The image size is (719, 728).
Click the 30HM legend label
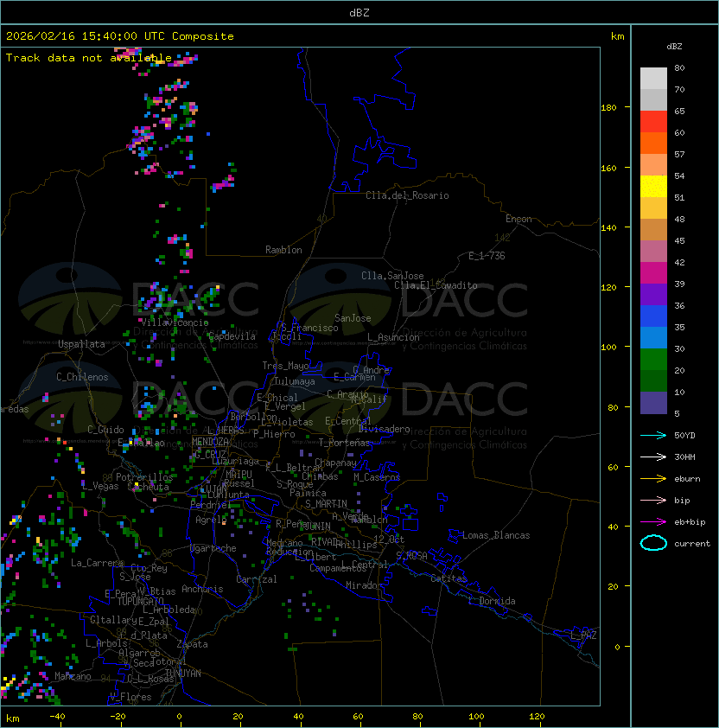[x=684, y=457]
